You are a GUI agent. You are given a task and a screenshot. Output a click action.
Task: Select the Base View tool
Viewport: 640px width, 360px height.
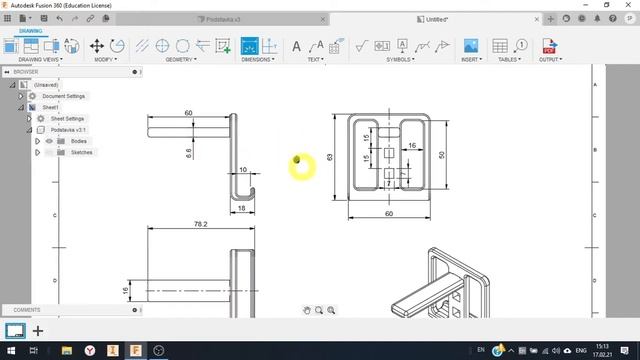coord(11,46)
